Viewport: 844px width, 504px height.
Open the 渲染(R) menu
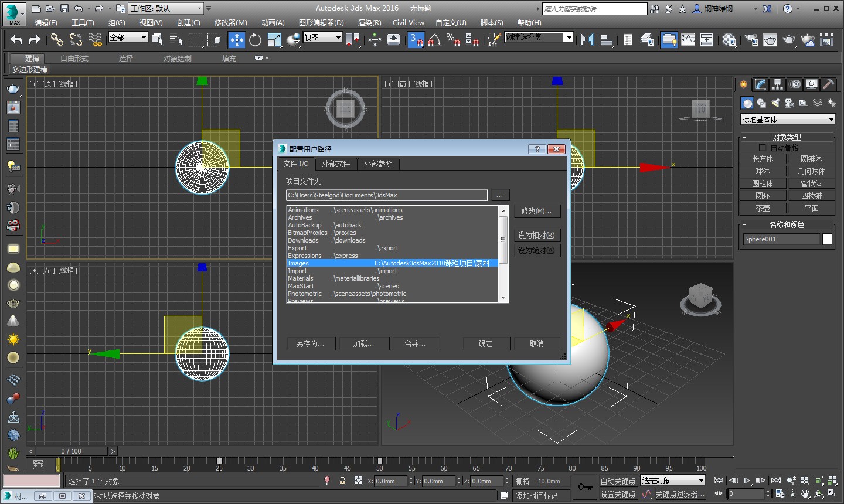pos(369,22)
